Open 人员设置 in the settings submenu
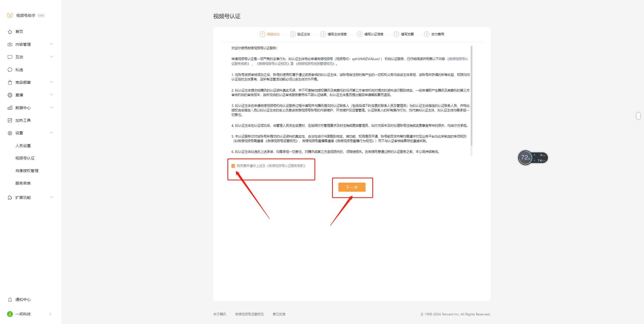 23,146
